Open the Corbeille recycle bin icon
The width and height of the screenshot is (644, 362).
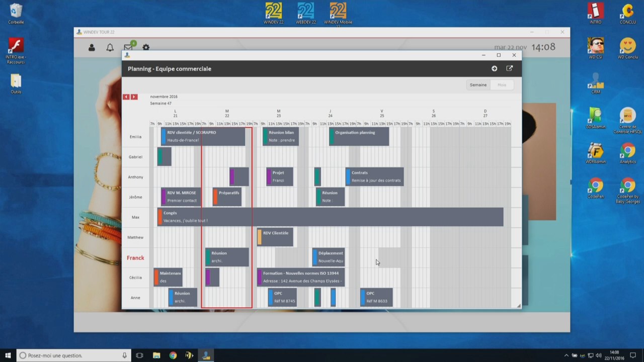pos(16,14)
